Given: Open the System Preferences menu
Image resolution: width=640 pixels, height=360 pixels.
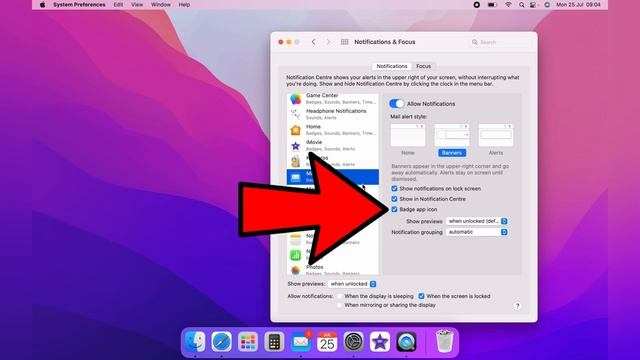Looking at the screenshot, I should 79,5.
